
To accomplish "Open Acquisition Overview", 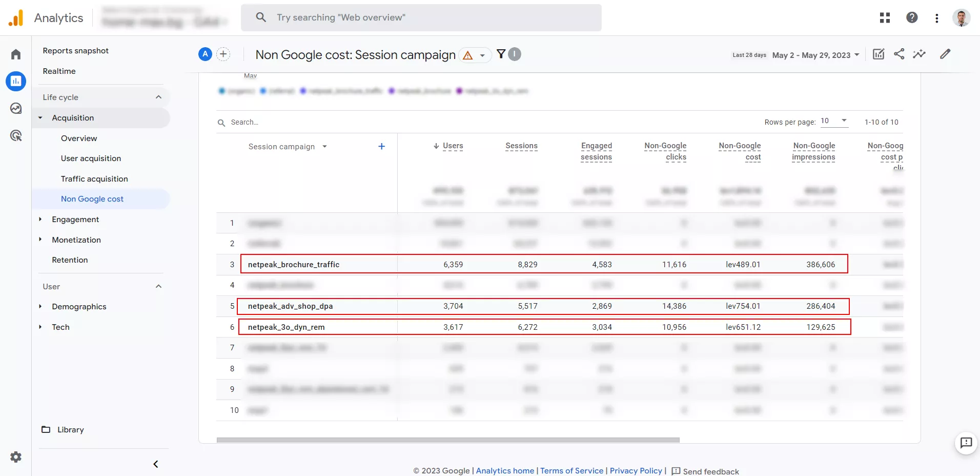I will click(x=79, y=138).
